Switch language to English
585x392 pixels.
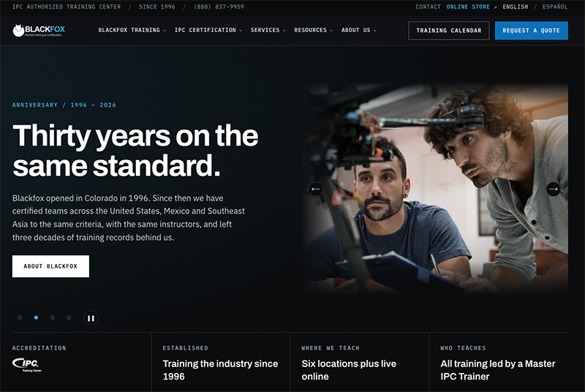516,7
